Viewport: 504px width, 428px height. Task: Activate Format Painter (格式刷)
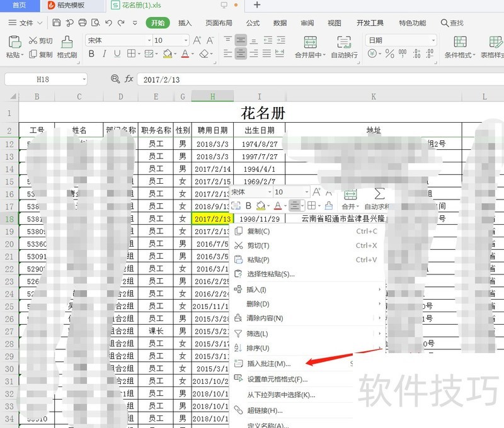click(67, 47)
